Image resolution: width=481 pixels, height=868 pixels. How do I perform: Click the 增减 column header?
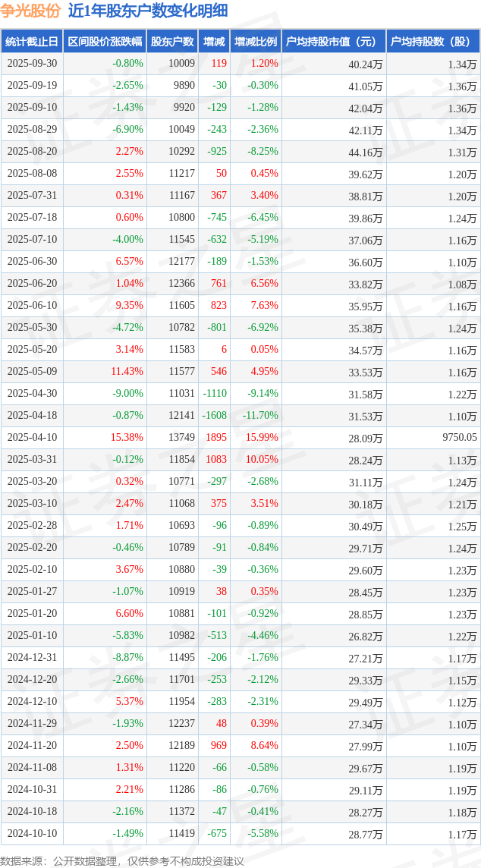pos(214,42)
